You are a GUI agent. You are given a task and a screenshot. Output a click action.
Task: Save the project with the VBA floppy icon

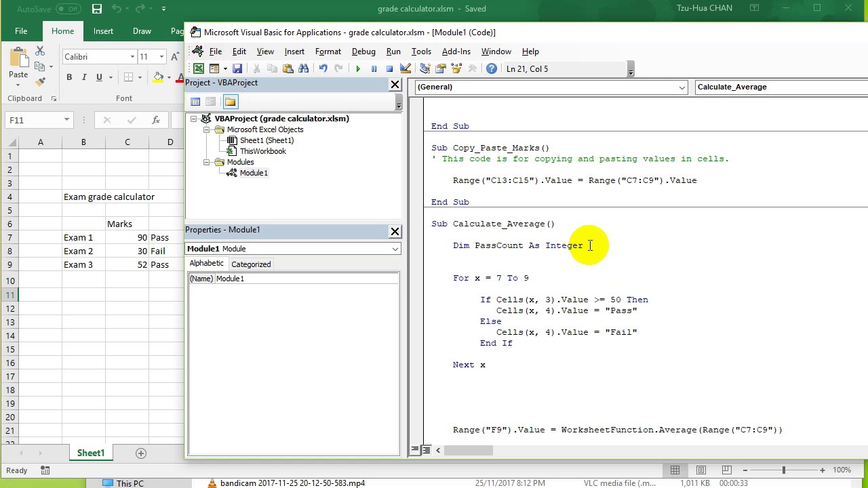(x=237, y=68)
